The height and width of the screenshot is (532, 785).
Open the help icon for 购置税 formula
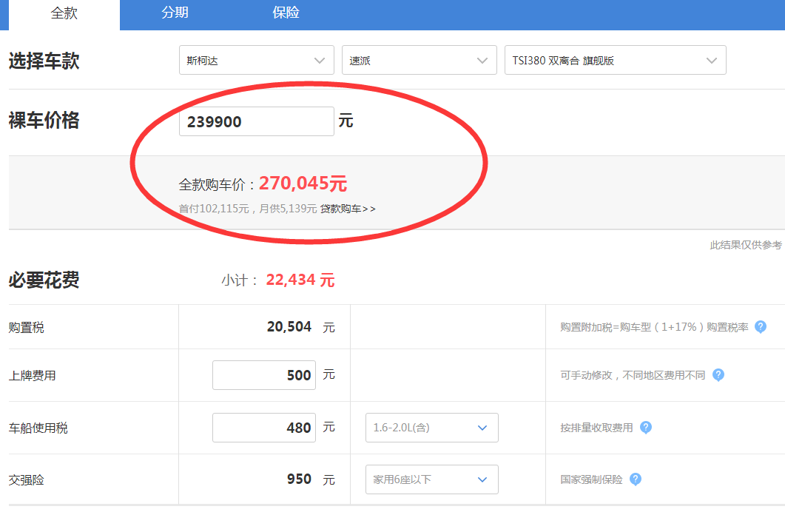pyautogui.click(x=761, y=327)
